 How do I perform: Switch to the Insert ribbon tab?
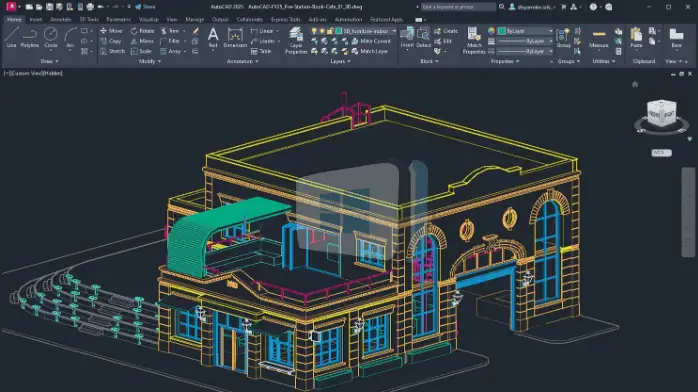coord(36,20)
